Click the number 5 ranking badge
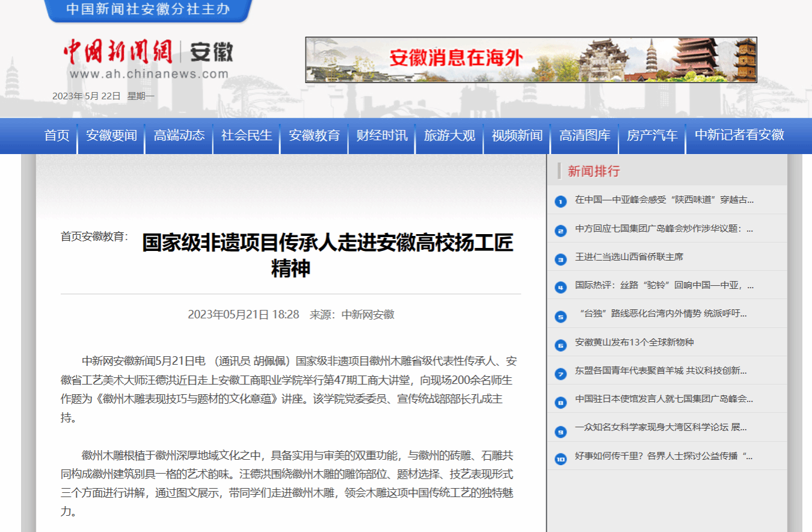 [561, 316]
